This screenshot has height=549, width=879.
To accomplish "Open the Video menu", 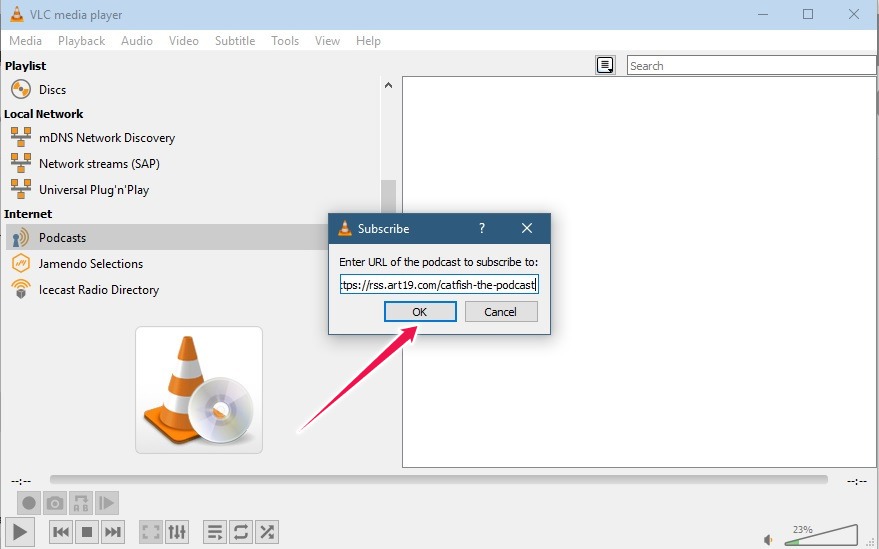I will tap(183, 41).
